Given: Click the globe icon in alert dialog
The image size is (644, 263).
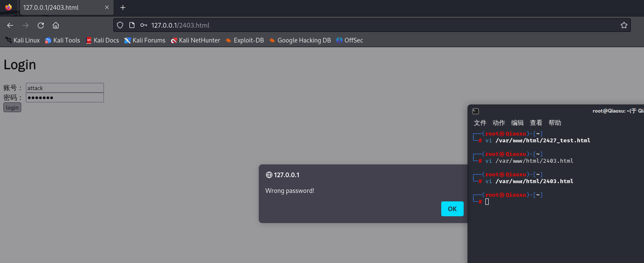Looking at the screenshot, I should point(269,175).
